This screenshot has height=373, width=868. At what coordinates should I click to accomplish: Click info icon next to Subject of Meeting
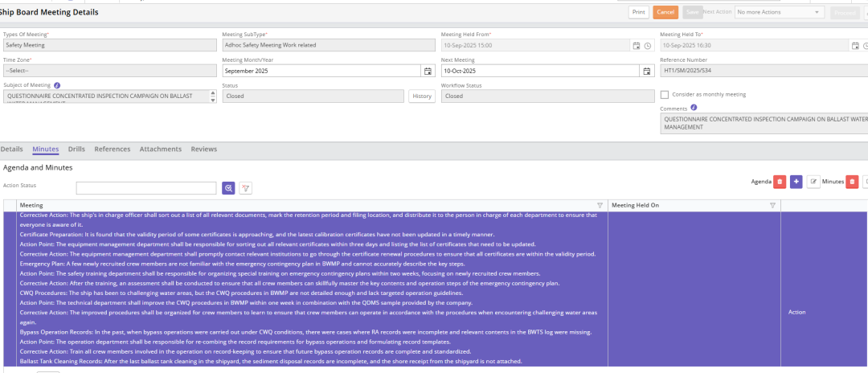57,84
